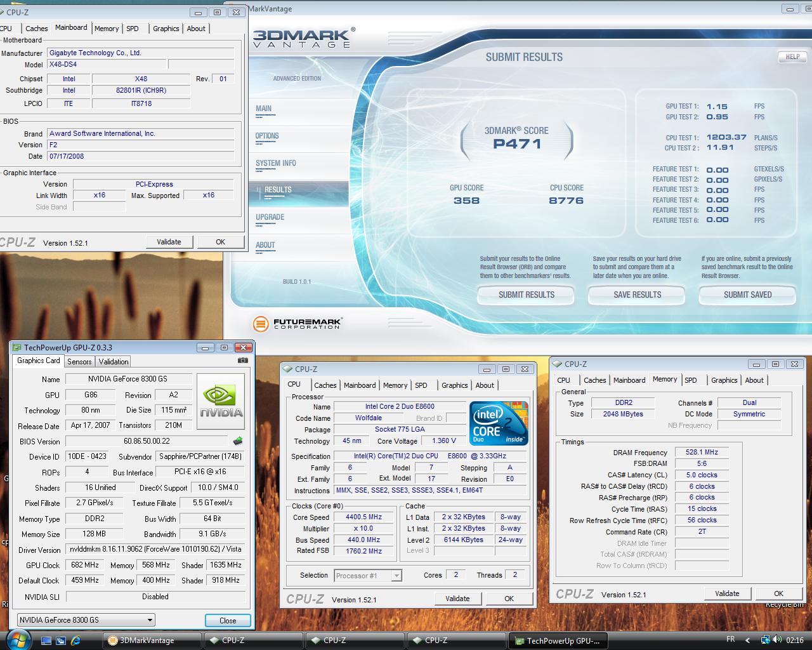Click the NVIDIA SLI Disabled field
Screen dimensions: 812x650
coord(155,597)
